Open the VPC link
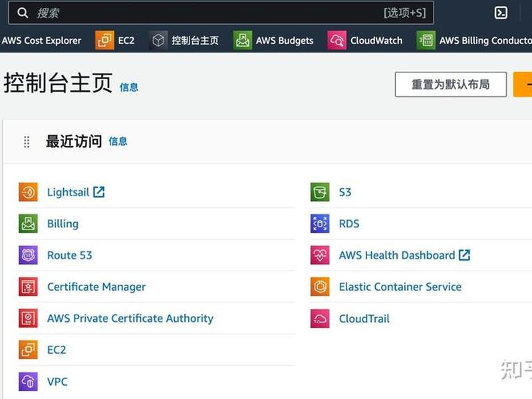The width and height of the screenshot is (532, 399). click(x=57, y=382)
